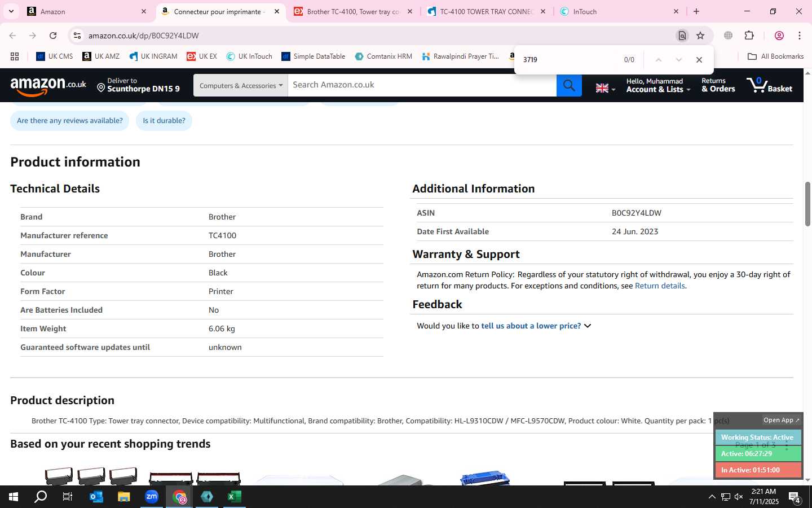
Task: Open Task View on the taskbar
Action: [68, 497]
